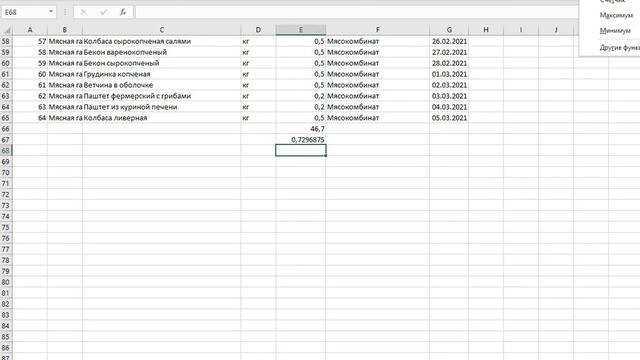Click cell Паштет фермерский с грибами

[x=162, y=96]
